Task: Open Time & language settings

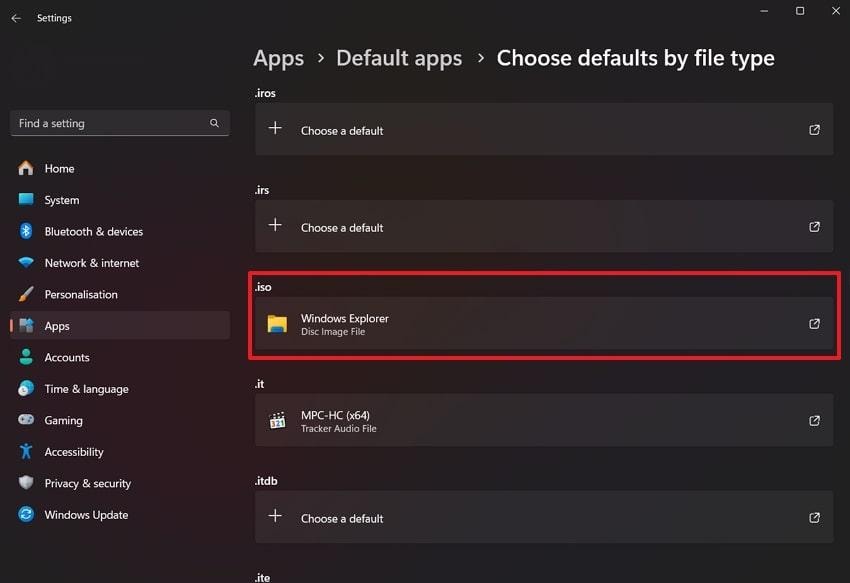Action: pos(120,389)
